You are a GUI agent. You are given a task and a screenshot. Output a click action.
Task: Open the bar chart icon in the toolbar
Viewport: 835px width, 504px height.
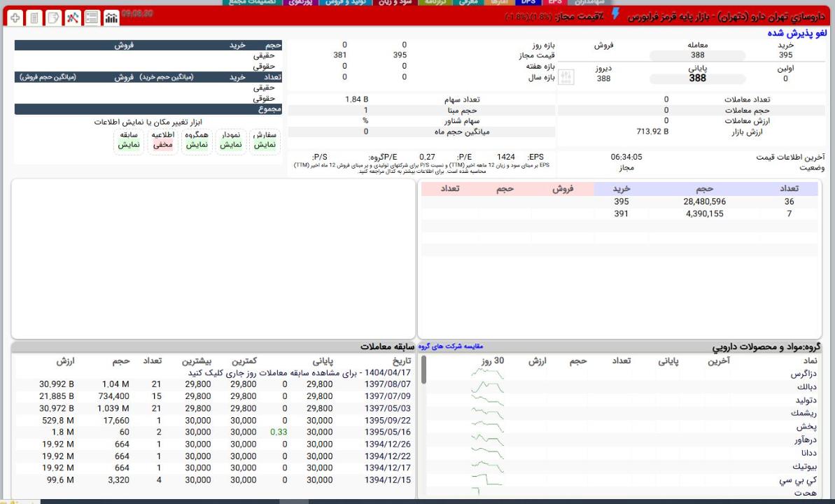(111, 16)
